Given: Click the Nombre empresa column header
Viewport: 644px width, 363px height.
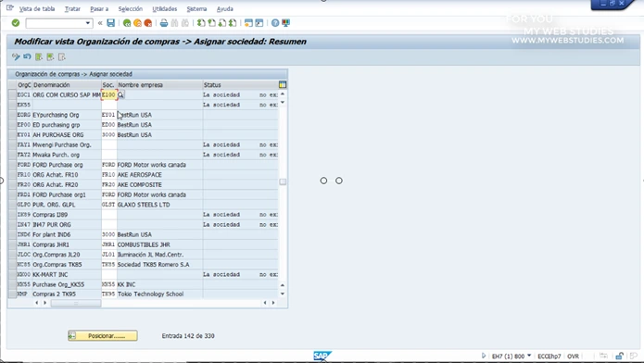Looking at the screenshot, I should pos(159,85).
